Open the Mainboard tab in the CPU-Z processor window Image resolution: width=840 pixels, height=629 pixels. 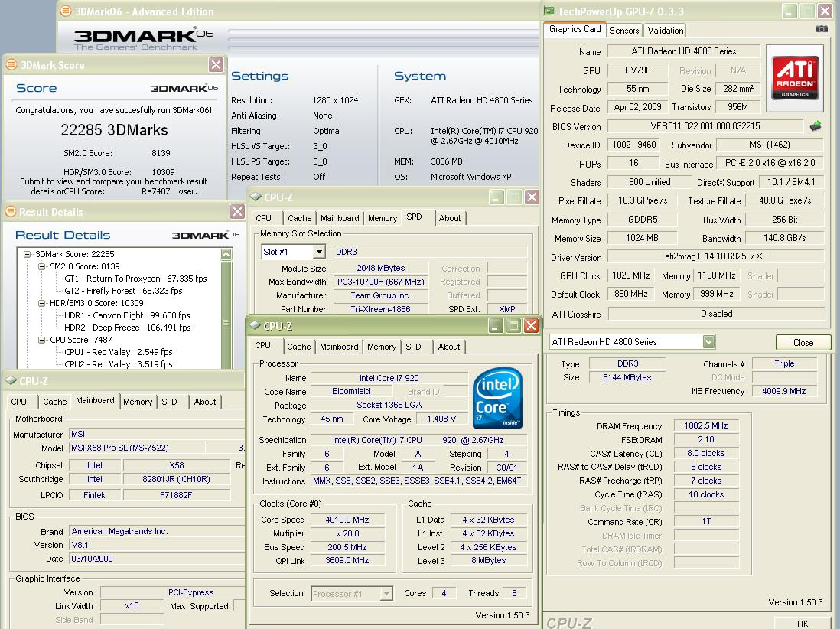pyautogui.click(x=339, y=347)
